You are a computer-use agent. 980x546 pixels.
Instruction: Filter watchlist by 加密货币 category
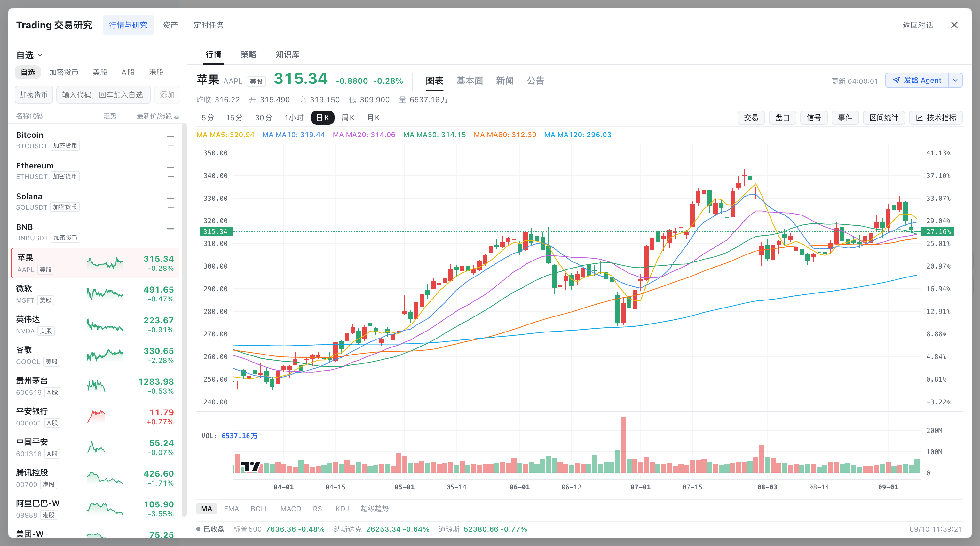click(x=64, y=72)
